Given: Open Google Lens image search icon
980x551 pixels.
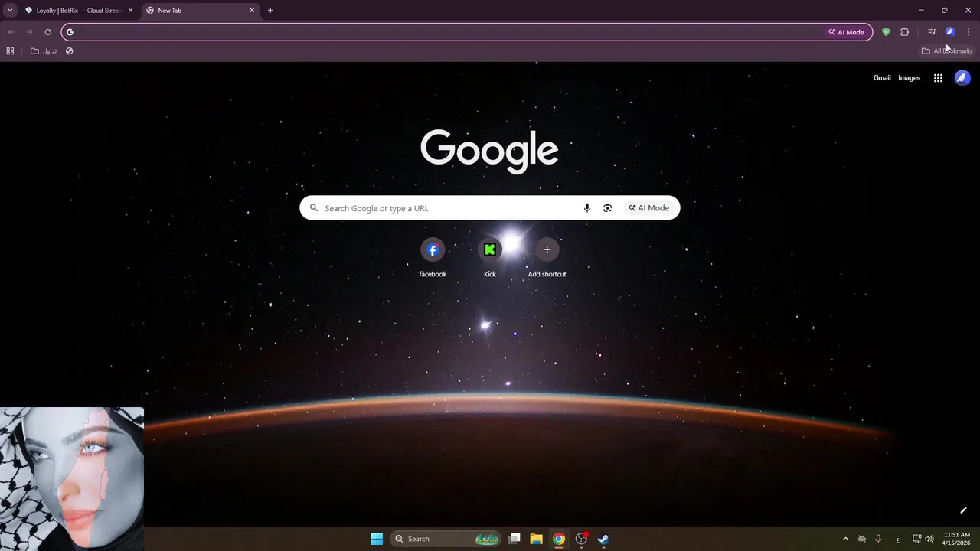Looking at the screenshot, I should click(607, 208).
